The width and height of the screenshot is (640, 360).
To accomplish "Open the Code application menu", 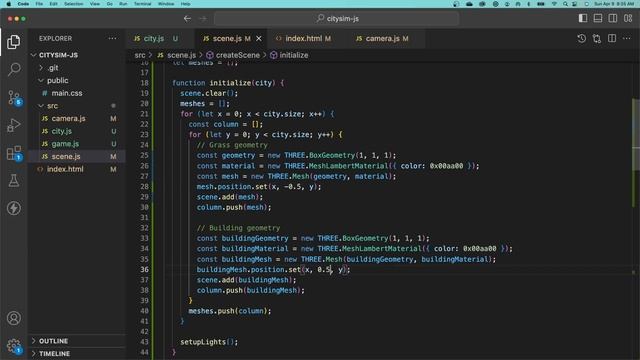I will pos(23,4).
